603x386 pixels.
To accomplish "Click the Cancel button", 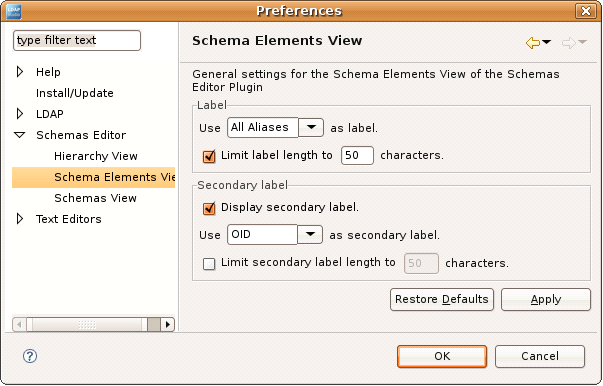I will (x=540, y=356).
